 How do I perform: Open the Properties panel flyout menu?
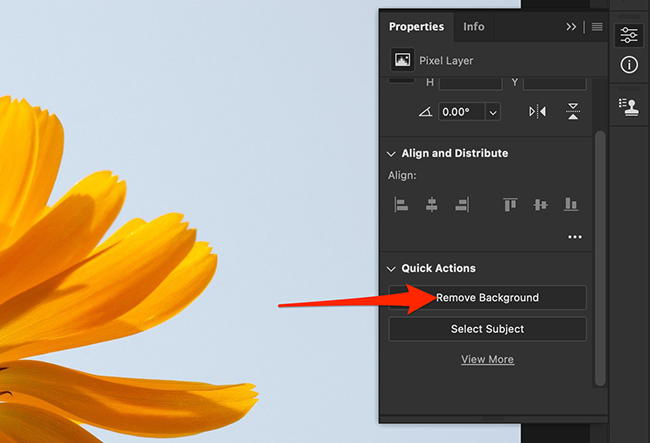(597, 27)
